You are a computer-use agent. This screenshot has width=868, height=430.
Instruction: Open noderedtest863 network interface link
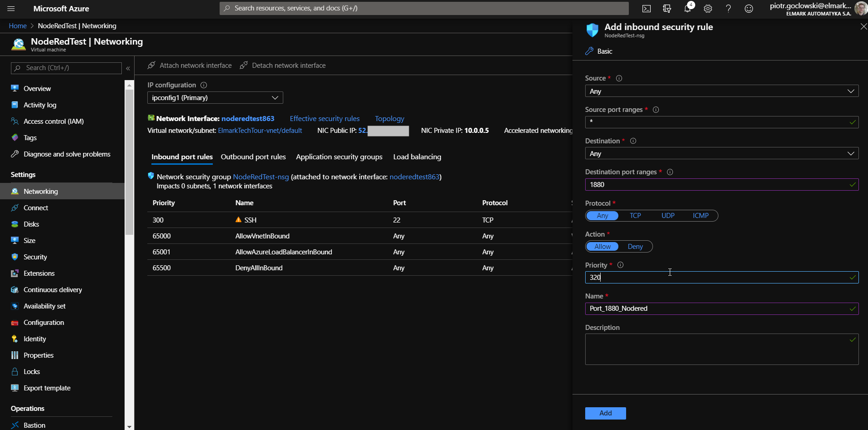(x=248, y=119)
